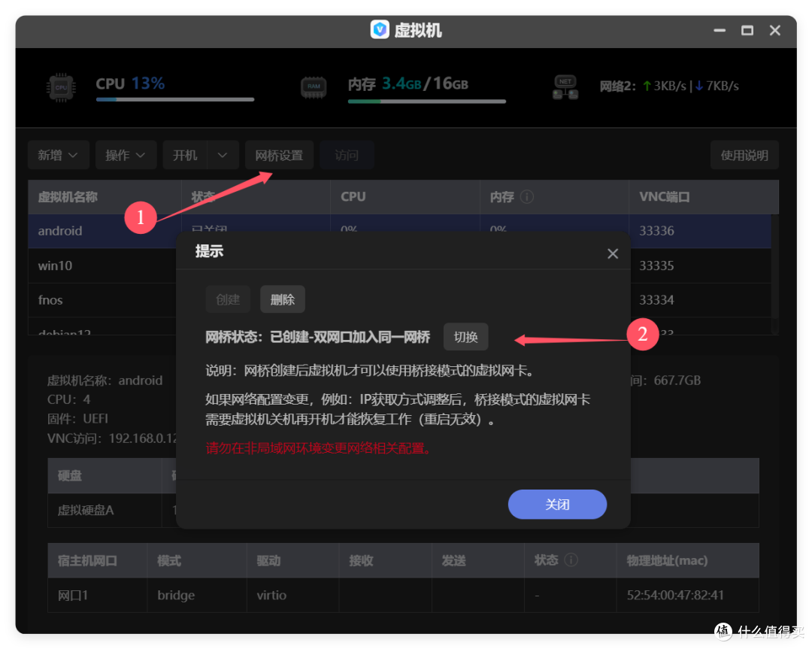Switch to the 删除 option in the dialog
The height and width of the screenshot is (649, 812).
click(282, 299)
